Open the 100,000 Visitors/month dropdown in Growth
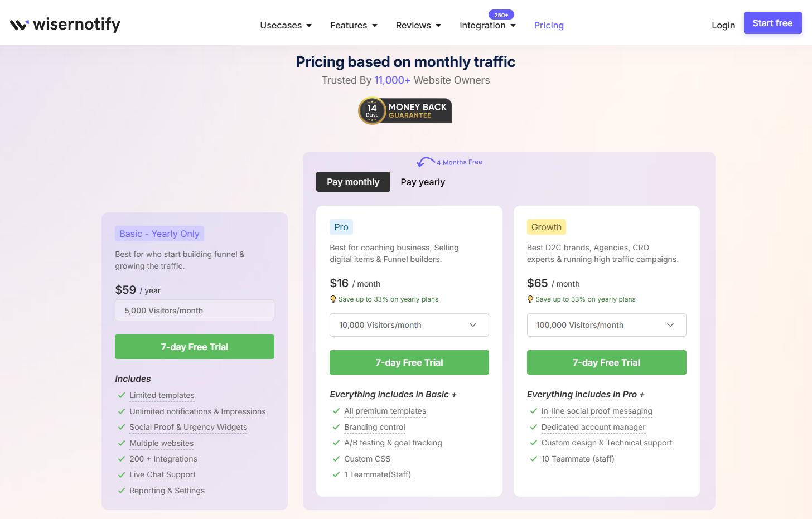This screenshot has width=812, height=519. pos(606,325)
